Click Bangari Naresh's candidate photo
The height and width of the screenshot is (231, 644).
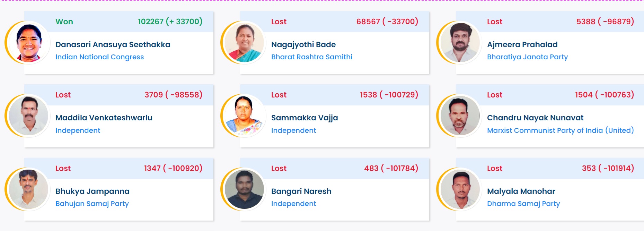[x=245, y=189]
